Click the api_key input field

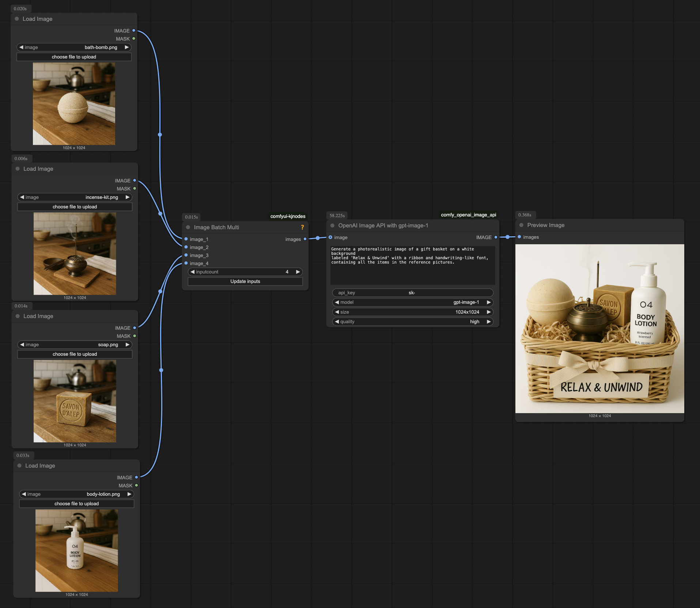pyautogui.click(x=413, y=292)
